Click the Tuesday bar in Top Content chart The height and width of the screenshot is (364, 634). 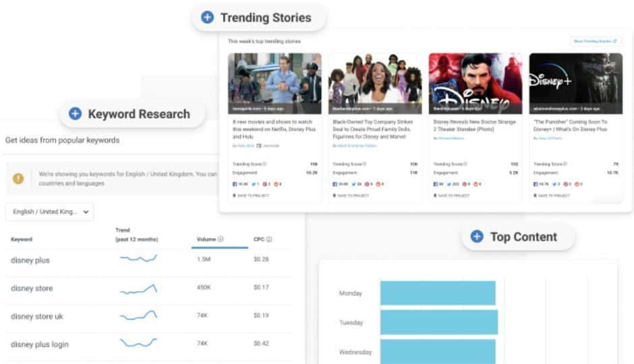[x=439, y=322]
